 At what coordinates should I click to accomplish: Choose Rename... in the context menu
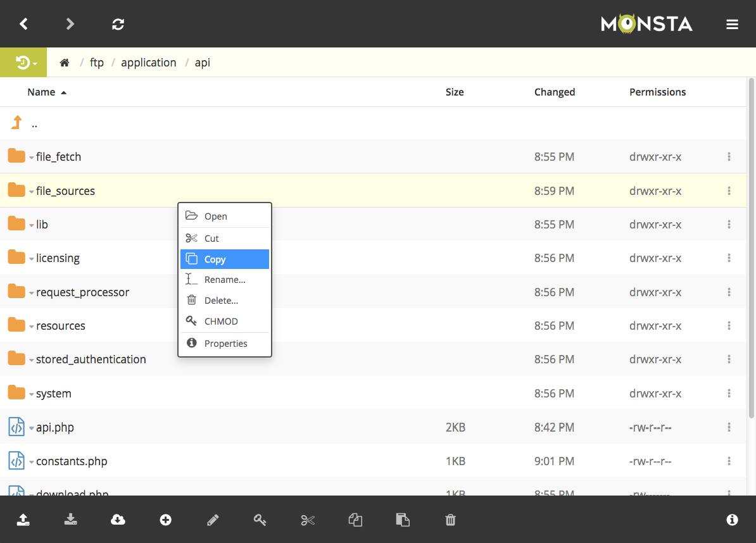click(x=225, y=280)
